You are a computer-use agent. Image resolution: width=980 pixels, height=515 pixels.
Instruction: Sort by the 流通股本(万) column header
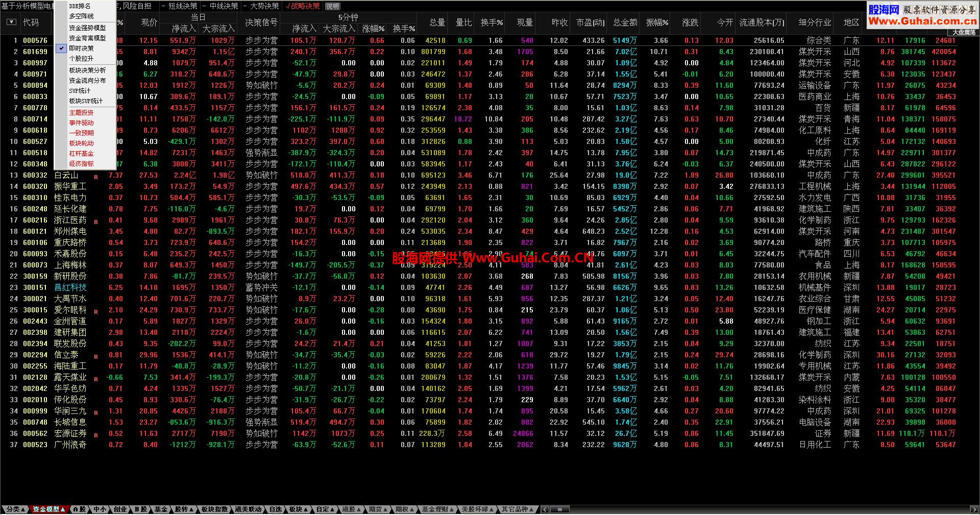[x=762, y=22]
